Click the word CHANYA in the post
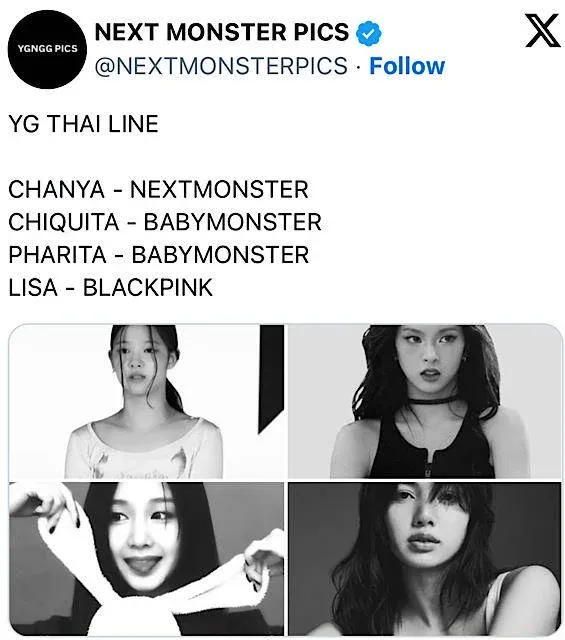The height and width of the screenshot is (640, 565). 56,189
